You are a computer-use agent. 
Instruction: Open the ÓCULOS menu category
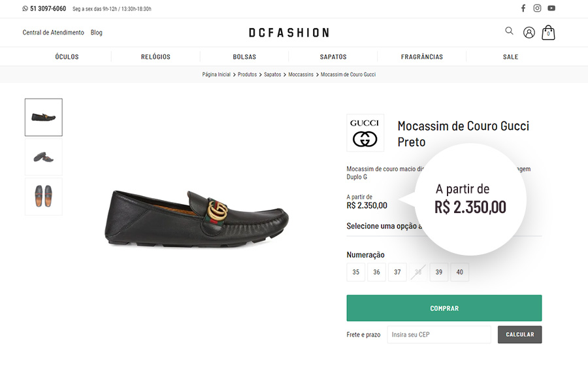coord(67,57)
